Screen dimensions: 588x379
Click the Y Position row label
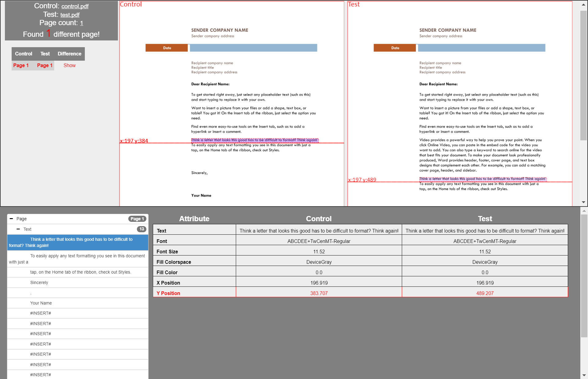[168, 293]
